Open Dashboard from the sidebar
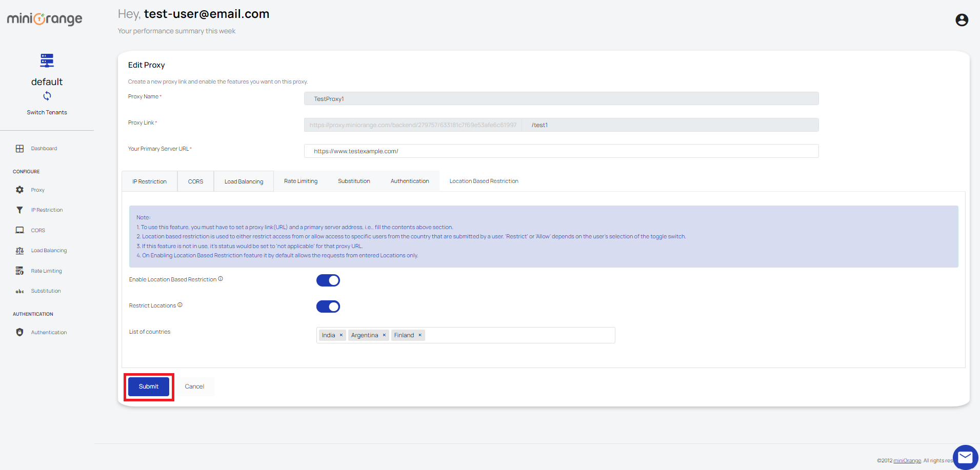This screenshot has height=470, width=980. point(44,149)
